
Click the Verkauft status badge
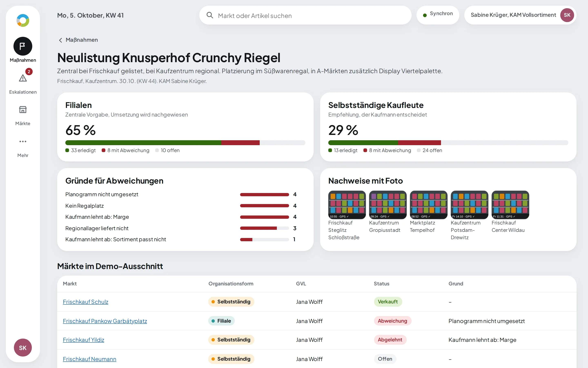pyautogui.click(x=388, y=302)
